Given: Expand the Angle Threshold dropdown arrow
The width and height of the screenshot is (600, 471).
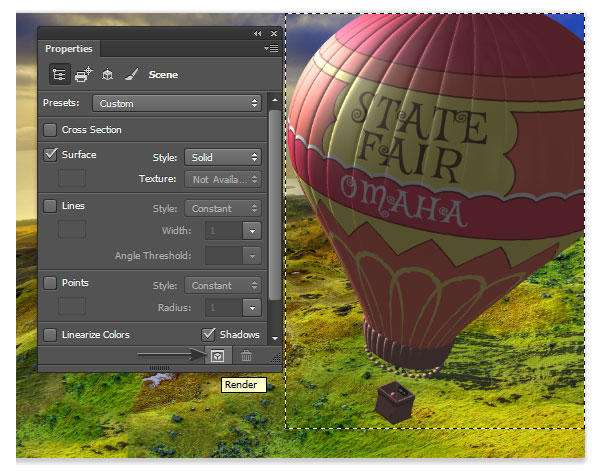Looking at the screenshot, I should (x=252, y=256).
